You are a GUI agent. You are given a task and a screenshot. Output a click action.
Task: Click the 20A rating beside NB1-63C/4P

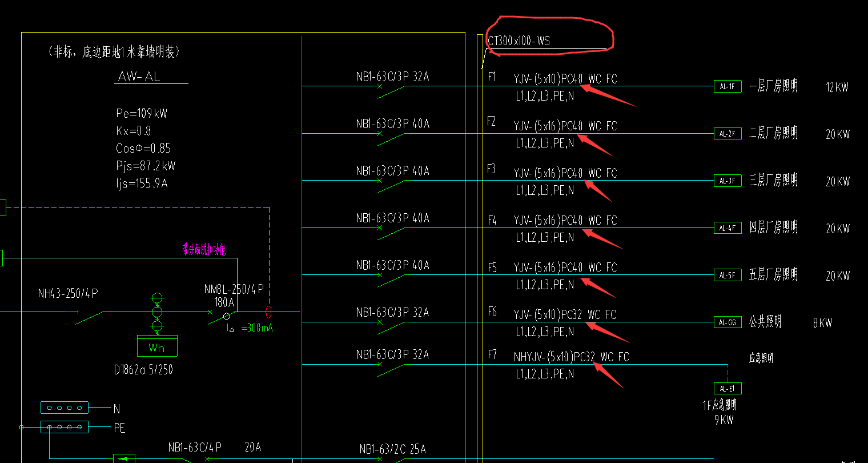coord(253,448)
